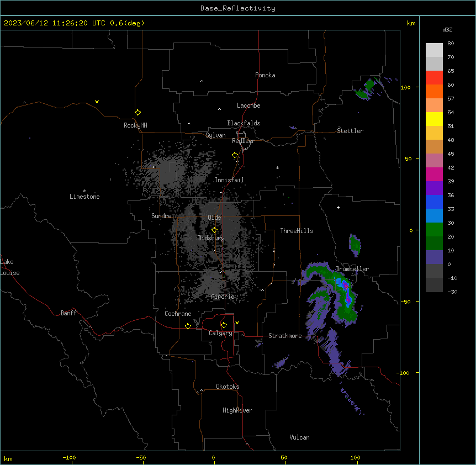The height and width of the screenshot is (465, 476).
Task: Pick the red 60-65 dBZ legend swatch
Action: 434,78
